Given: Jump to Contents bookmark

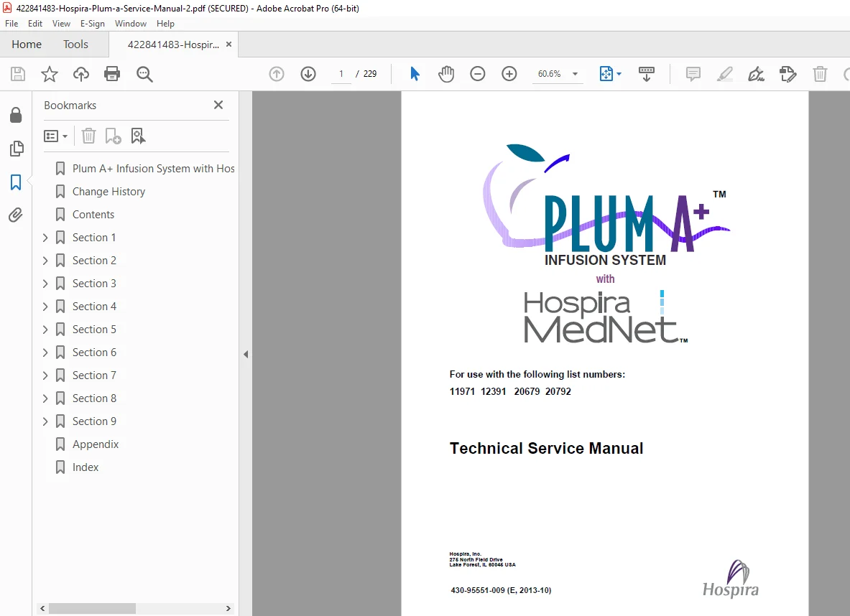Looking at the screenshot, I should [x=93, y=215].
